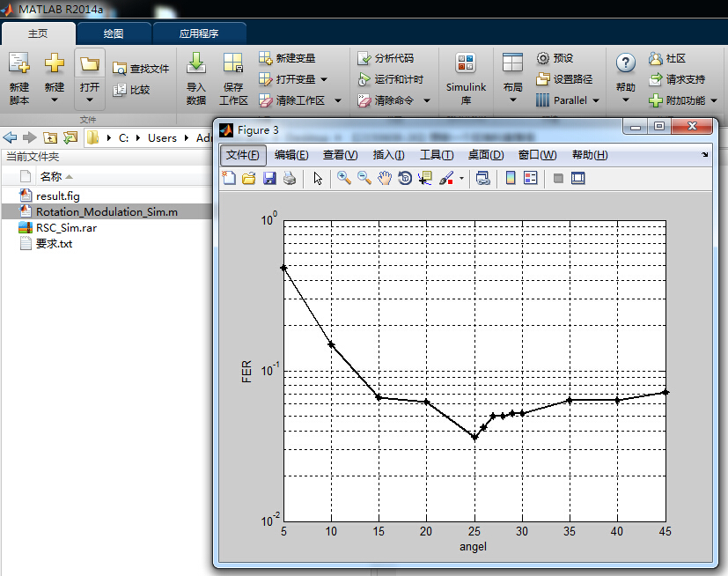Open the Figure 3 帮助(H) menu
Viewport: 728px width, 576px height.
click(590, 155)
